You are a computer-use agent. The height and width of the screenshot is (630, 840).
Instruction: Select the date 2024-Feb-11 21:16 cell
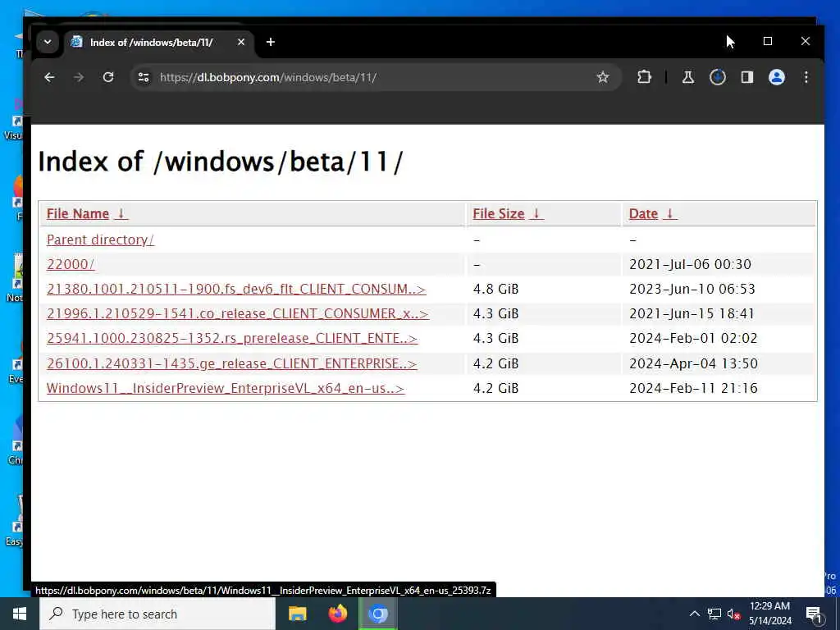pyautogui.click(x=693, y=388)
